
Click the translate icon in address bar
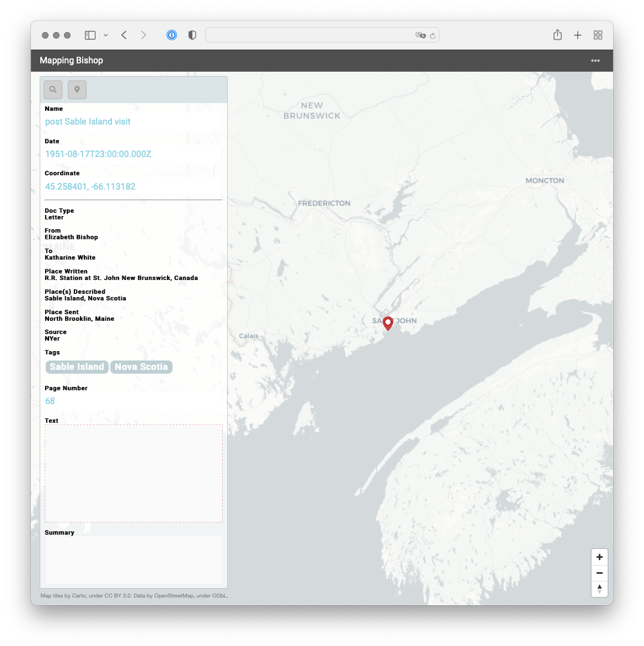pos(420,35)
